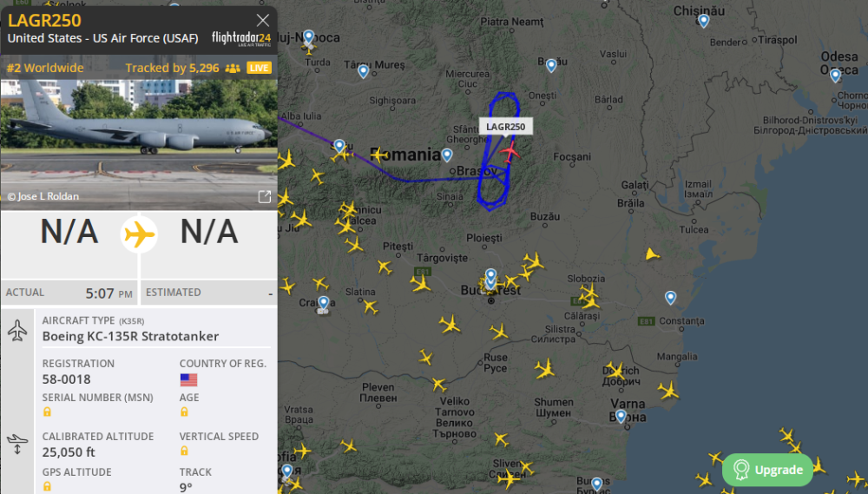
Task: Close the LAGR250 flight details panel
Action: tap(263, 21)
